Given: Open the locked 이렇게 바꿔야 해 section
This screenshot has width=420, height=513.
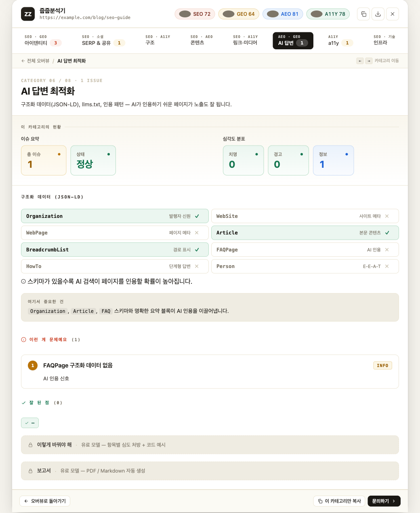Looking at the screenshot, I should (x=210, y=445).
